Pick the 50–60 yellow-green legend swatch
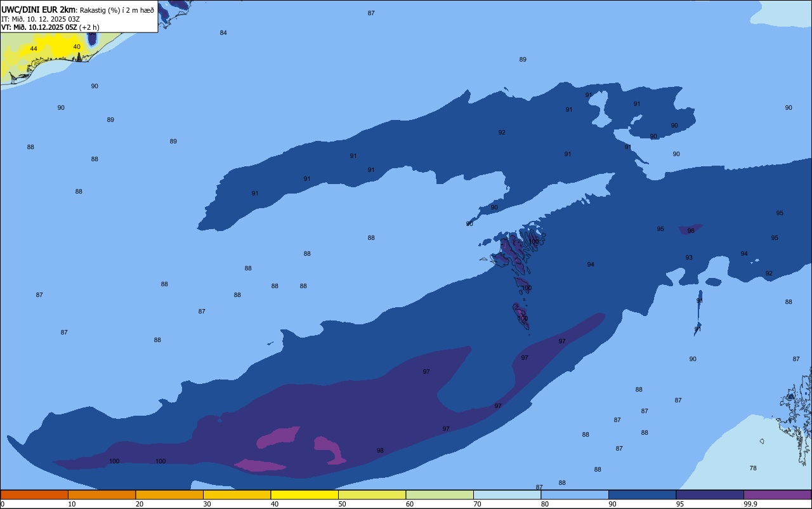This screenshot has width=812, height=509. 372,494
